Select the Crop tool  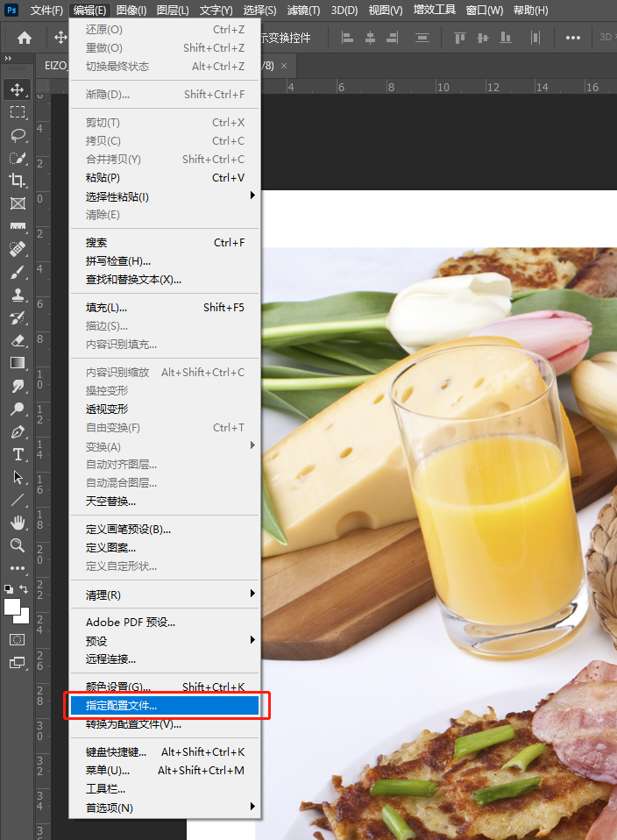18,181
